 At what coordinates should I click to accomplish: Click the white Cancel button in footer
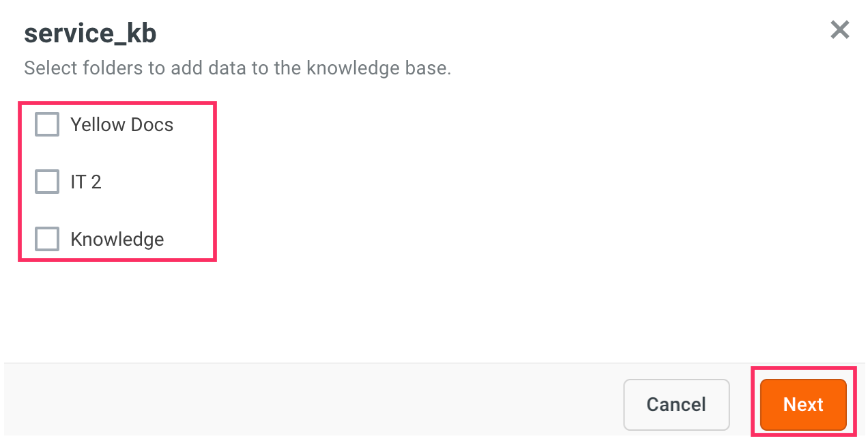(676, 405)
